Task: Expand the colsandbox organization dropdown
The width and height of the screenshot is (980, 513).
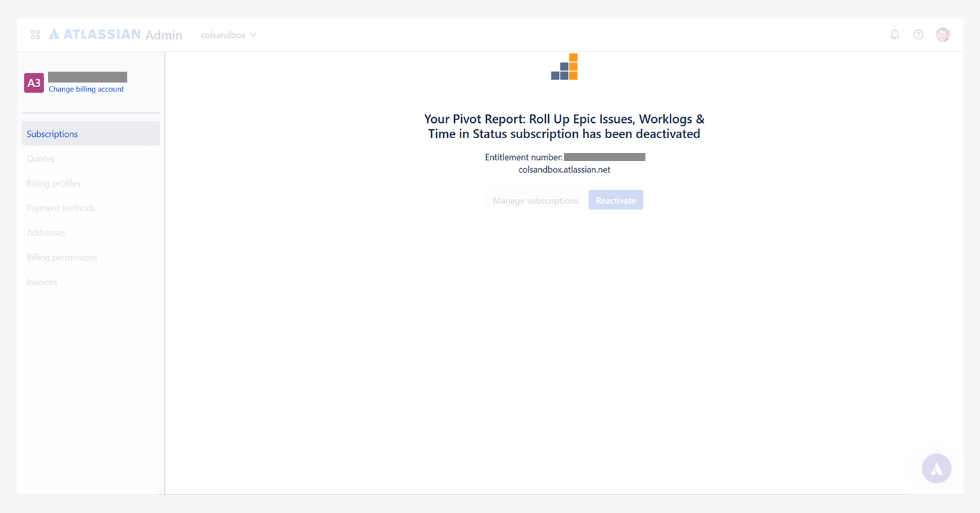Action: (228, 35)
